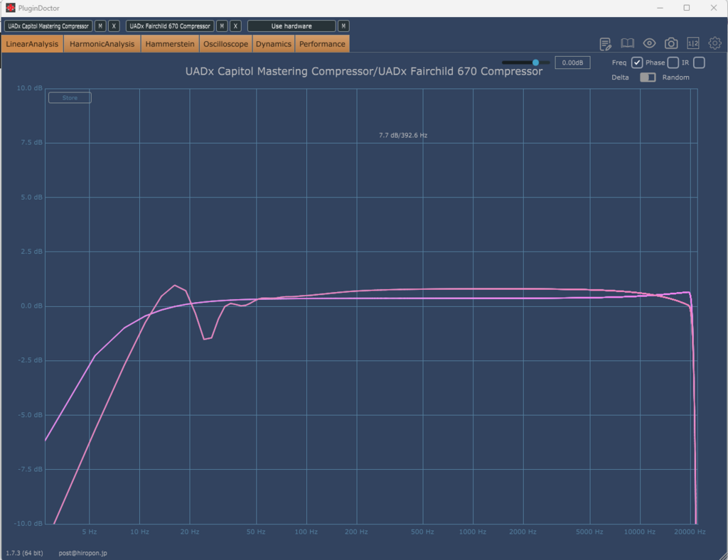Viewport: 728px width, 560px height.
Task: Uncheck the Freq checkbox
Action: pyautogui.click(x=637, y=63)
